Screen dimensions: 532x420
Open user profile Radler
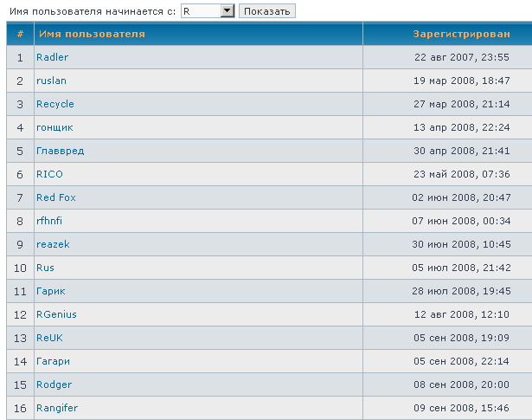tap(52, 57)
